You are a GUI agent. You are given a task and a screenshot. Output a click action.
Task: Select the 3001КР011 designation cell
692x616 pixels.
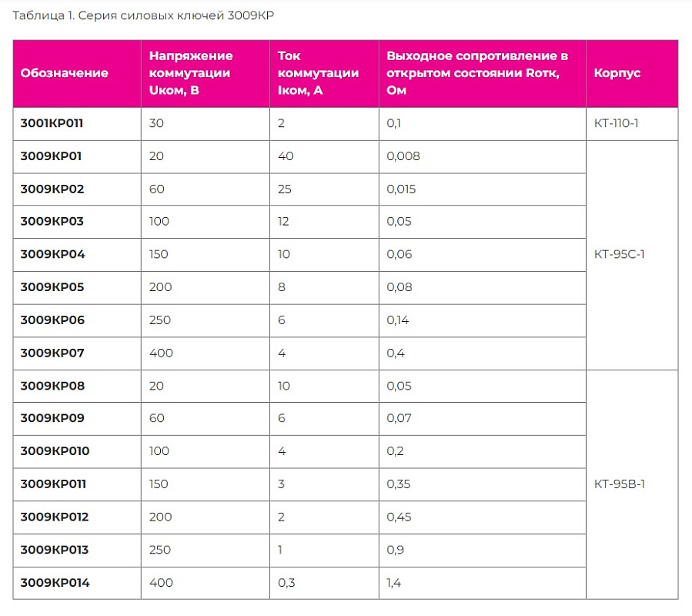click(x=52, y=123)
